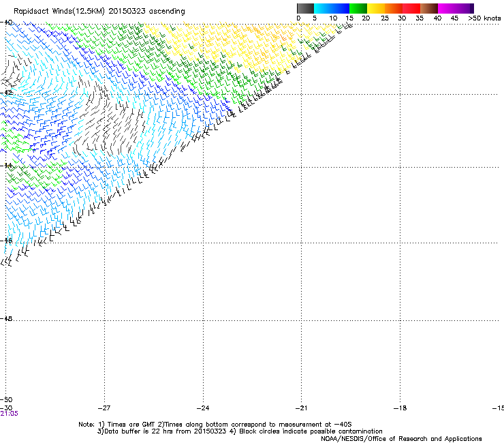Image resolution: width=504 pixels, height=443 pixels.
Task: Click the '-44' latitude axis label
Action: tap(6, 166)
